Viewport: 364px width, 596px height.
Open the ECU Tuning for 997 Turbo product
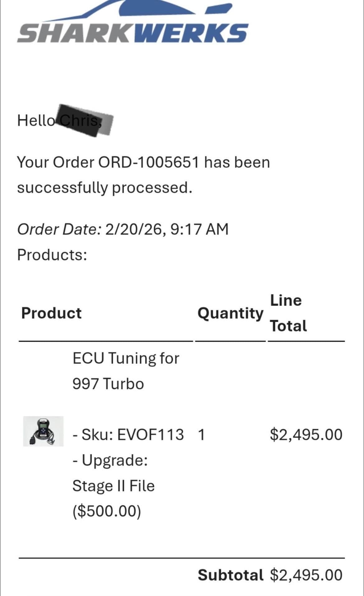[x=126, y=370]
